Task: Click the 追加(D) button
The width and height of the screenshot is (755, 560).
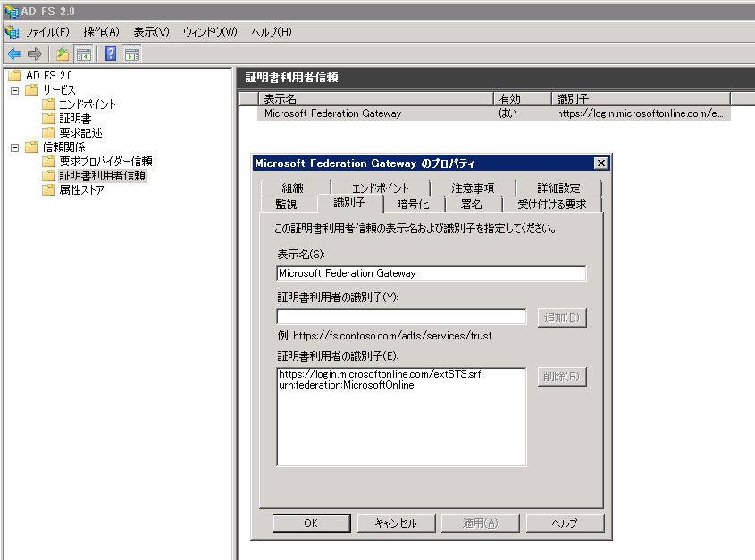Action: 562,318
